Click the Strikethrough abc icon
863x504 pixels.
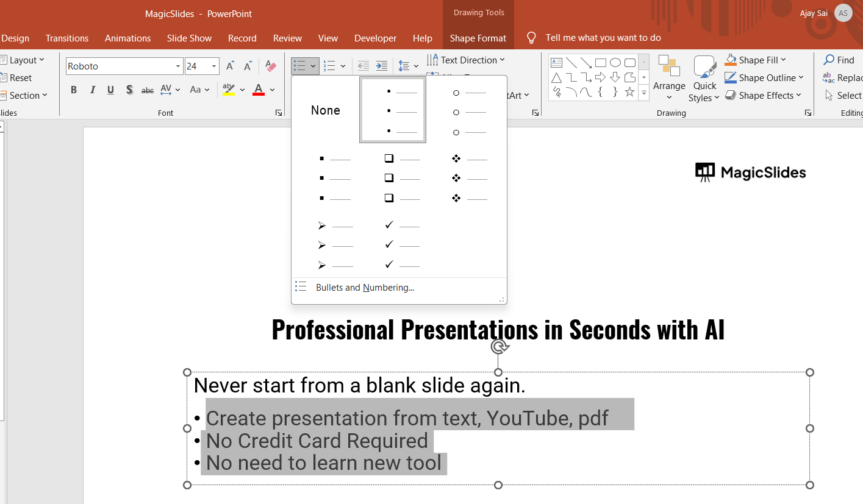coord(148,90)
